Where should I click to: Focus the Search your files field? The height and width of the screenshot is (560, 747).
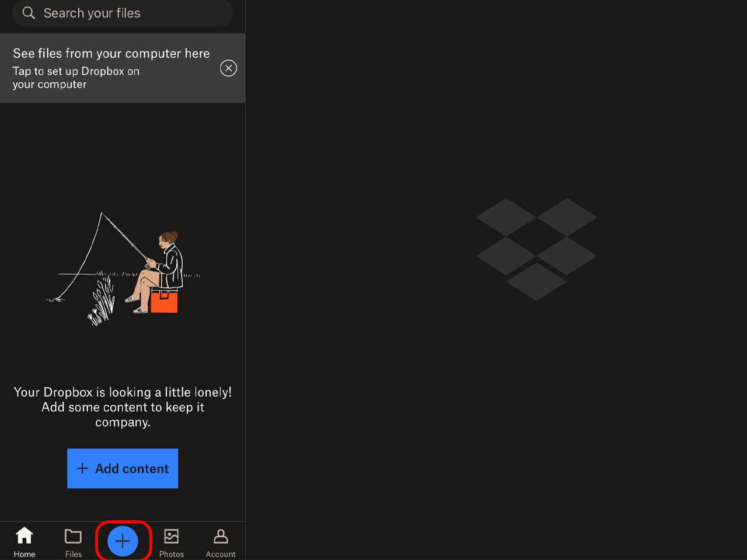pos(123,13)
